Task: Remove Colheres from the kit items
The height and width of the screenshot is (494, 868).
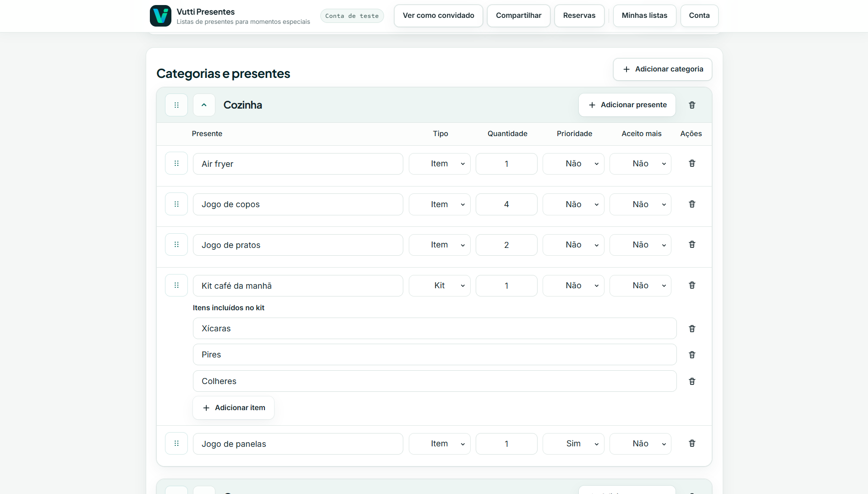Action: [692, 381]
